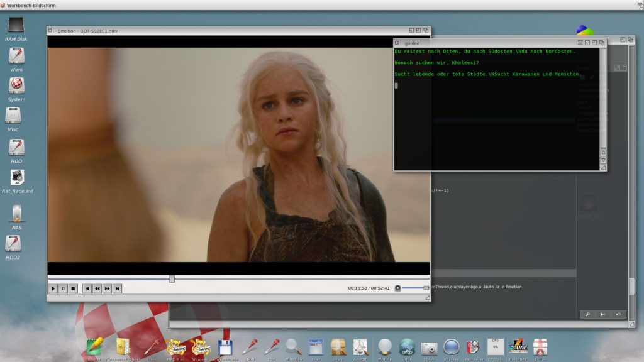The width and height of the screenshot is (644, 362).
Task: Launch RunInUAE from the dock
Action: point(517,346)
